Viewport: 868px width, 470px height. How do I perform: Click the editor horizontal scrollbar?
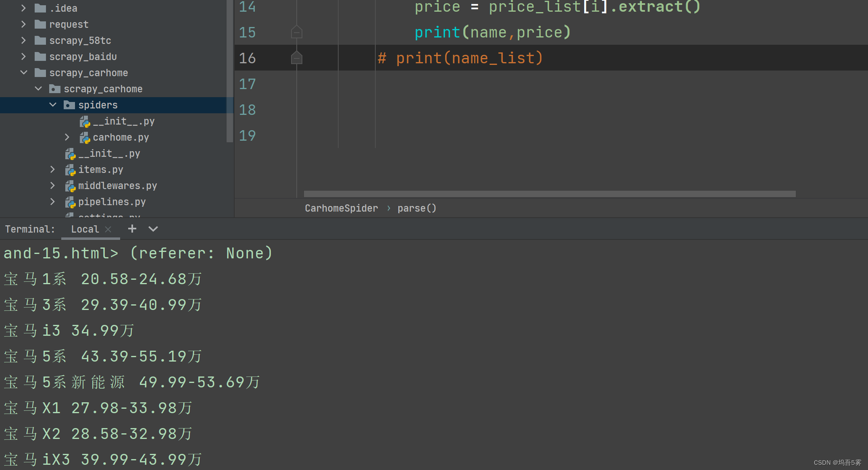click(549, 194)
